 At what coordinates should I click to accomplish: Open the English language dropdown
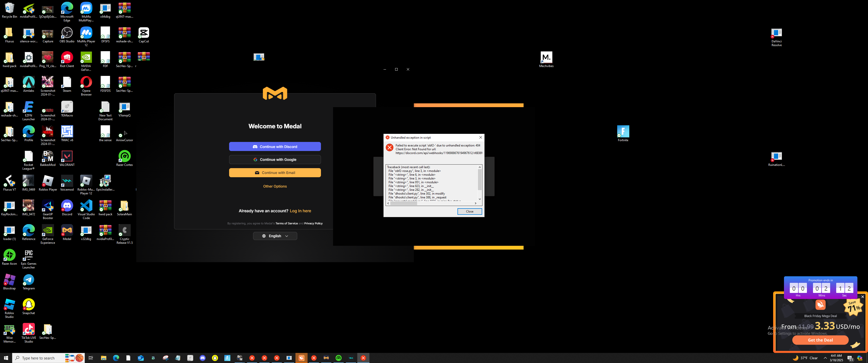275,236
